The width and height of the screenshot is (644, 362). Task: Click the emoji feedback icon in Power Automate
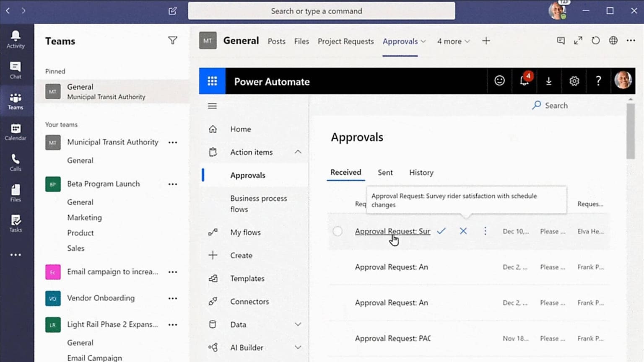499,81
